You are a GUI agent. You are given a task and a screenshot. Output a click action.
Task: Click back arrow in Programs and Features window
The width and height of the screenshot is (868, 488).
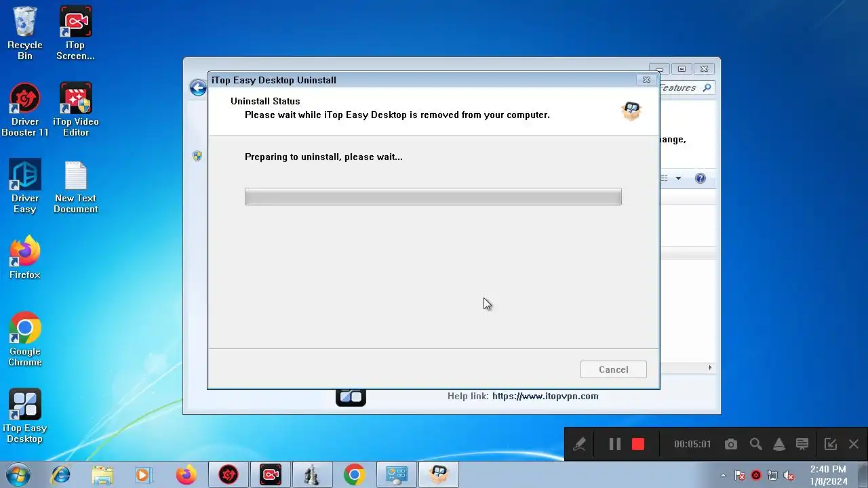(x=197, y=87)
